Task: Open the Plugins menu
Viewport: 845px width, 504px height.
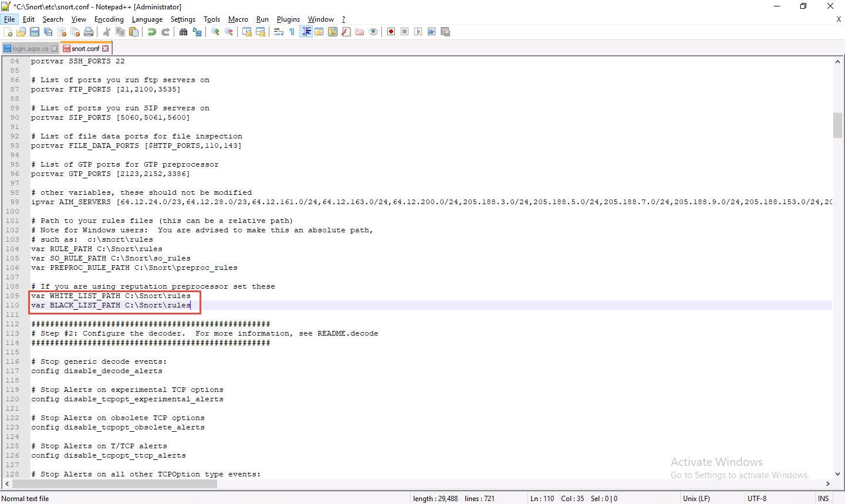Action: tap(288, 19)
